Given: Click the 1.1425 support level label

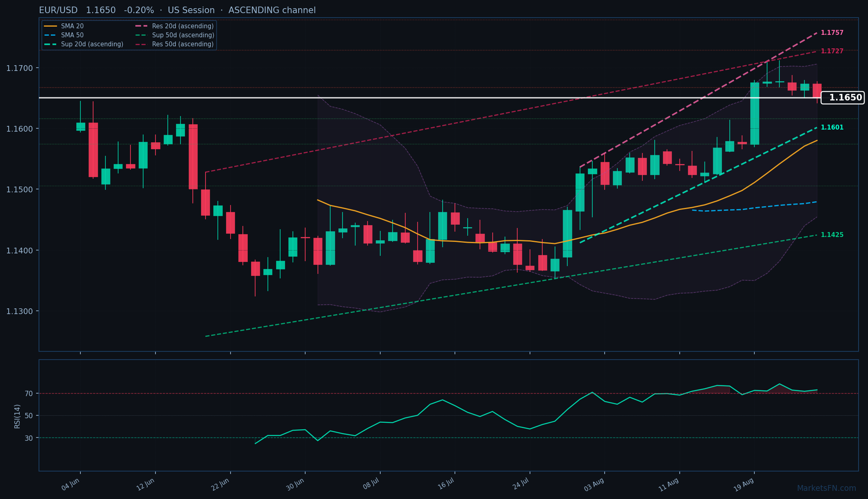Looking at the screenshot, I should (832, 235).
